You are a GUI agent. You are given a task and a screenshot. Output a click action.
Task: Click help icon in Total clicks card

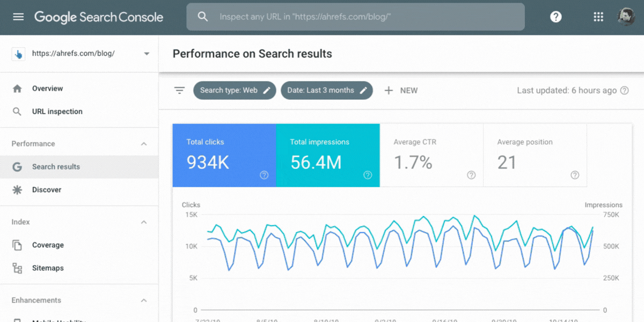pos(264,175)
